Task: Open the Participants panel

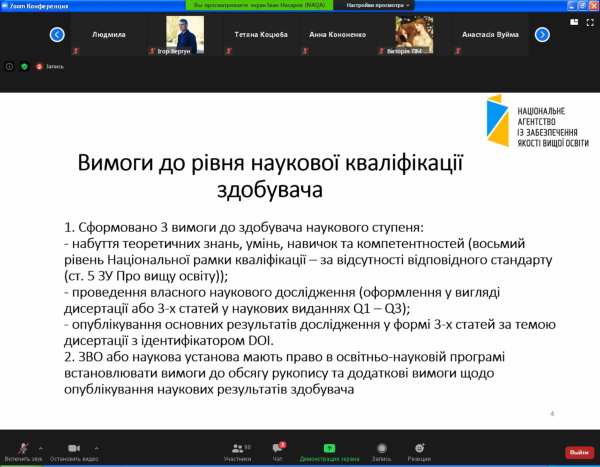Action: (x=238, y=449)
